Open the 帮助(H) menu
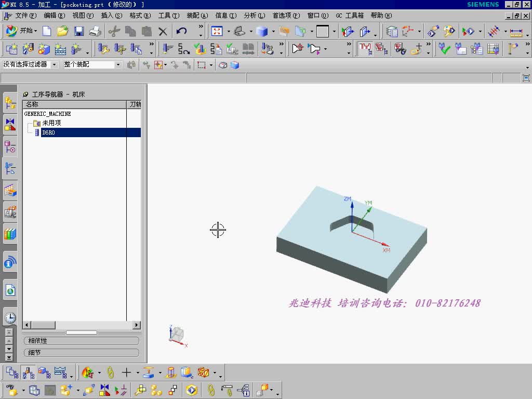The image size is (532, 399). tap(381, 16)
